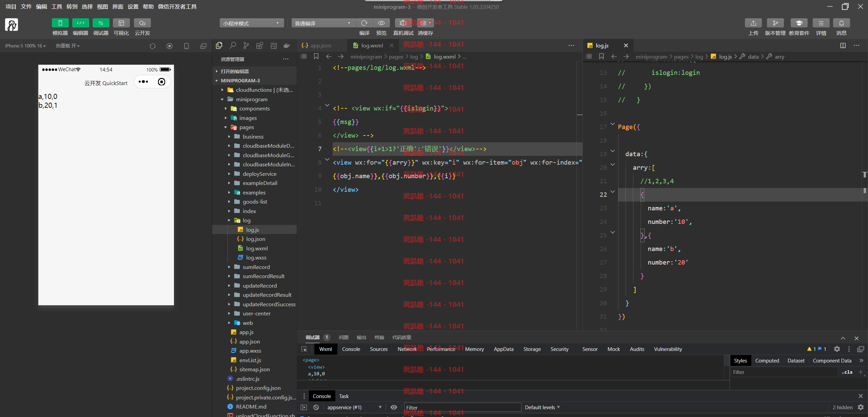Viewport: 868px width, 417px height.
Task: Open devtools settings gear icon
Action: (837, 349)
